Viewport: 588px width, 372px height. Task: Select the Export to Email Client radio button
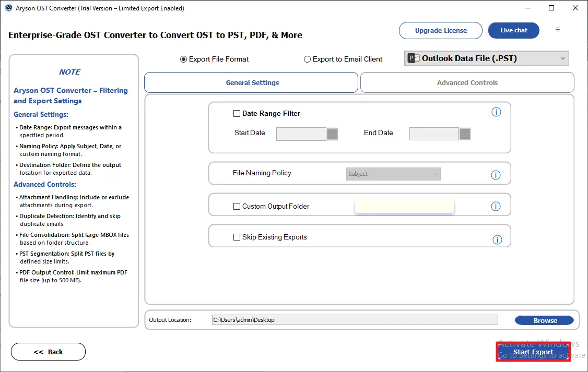tap(307, 59)
